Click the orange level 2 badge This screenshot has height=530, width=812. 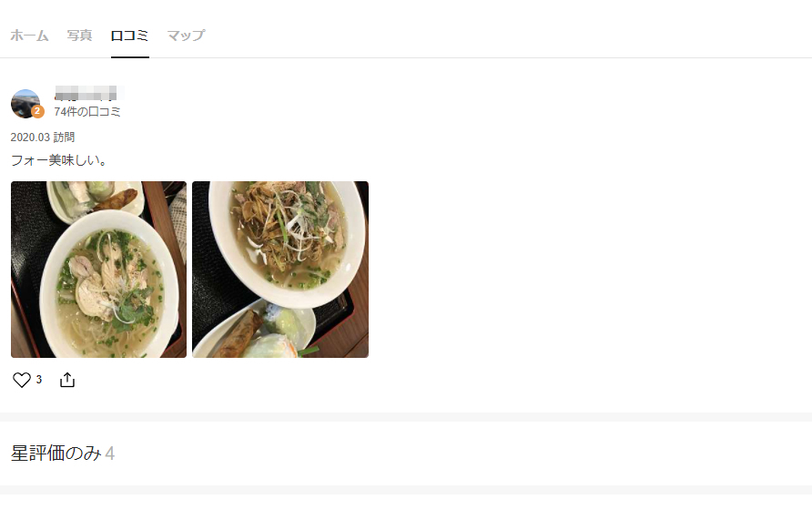37,111
